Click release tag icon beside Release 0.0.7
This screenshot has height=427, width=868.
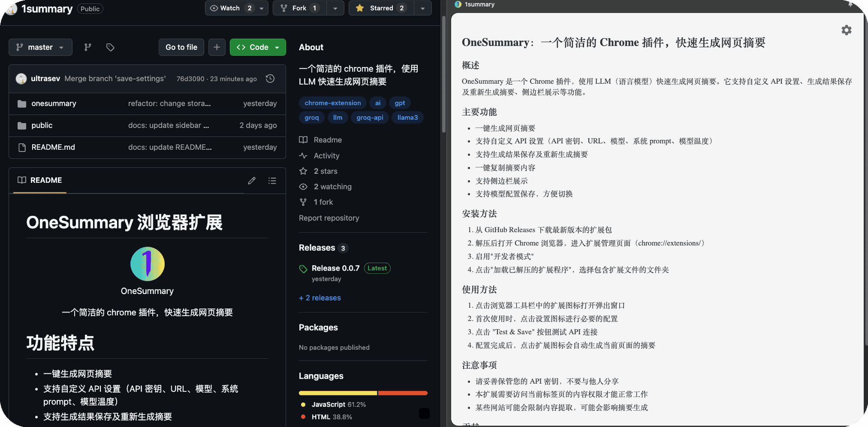[x=303, y=269]
